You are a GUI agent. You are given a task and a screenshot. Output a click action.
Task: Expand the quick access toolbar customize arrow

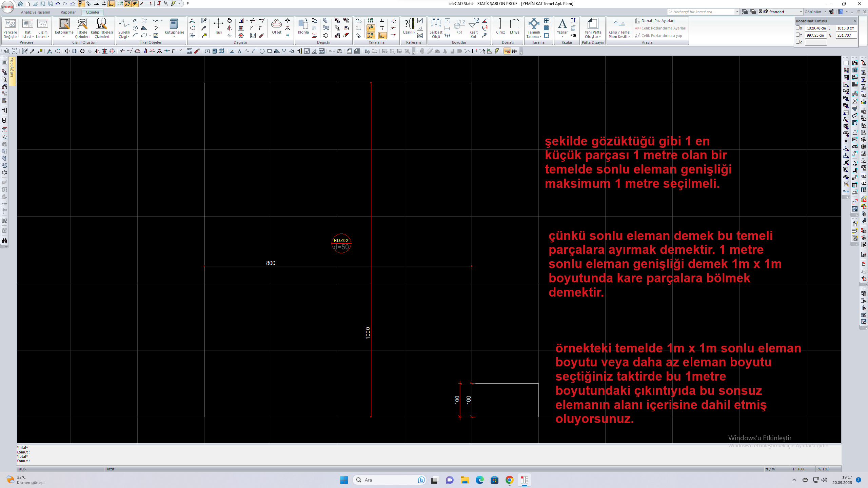pos(188,4)
